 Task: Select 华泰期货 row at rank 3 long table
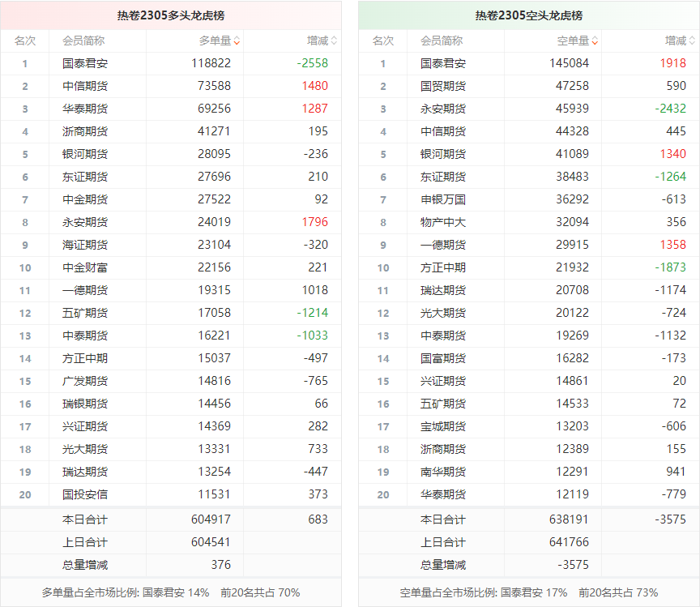click(85, 109)
